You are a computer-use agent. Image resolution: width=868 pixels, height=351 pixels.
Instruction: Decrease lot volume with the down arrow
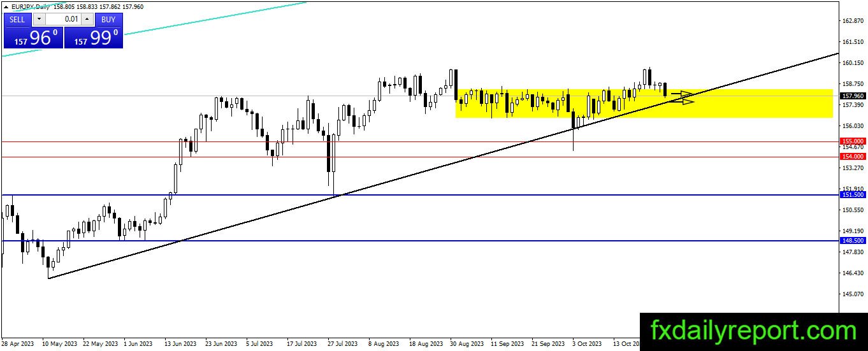pyautogui.click(x=38, y=19)
